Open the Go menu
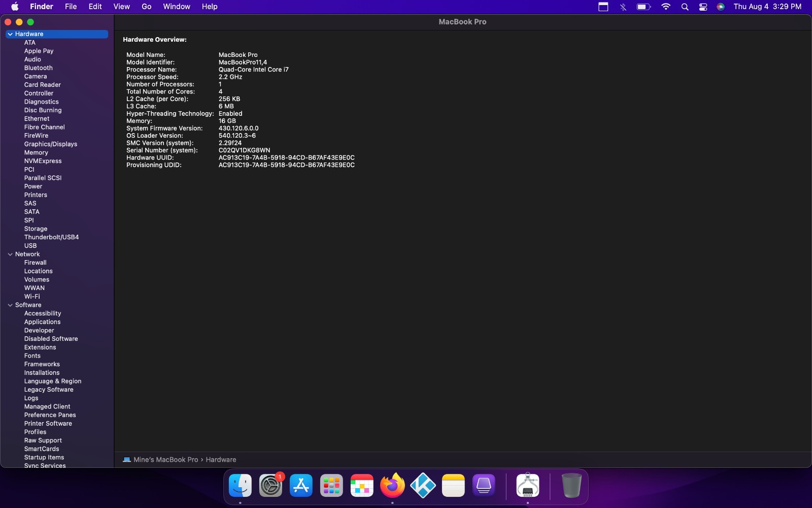 pos(146,7)
